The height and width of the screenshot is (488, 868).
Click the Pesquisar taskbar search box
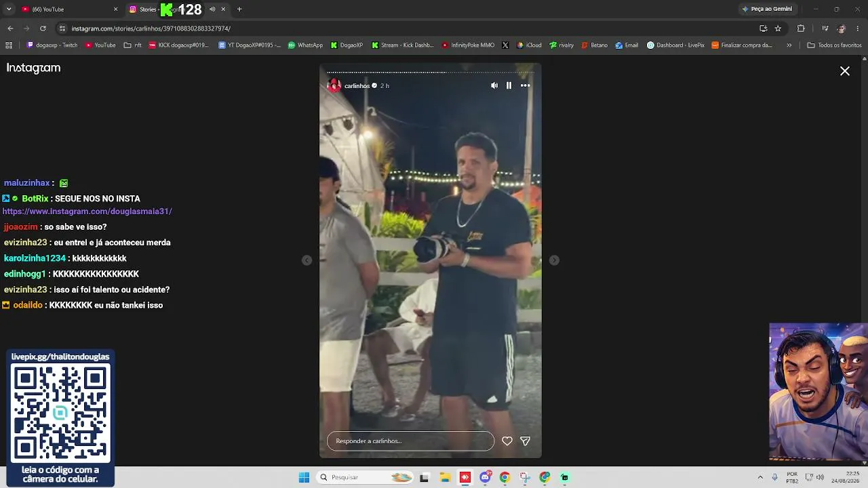(x=366, y=477)
